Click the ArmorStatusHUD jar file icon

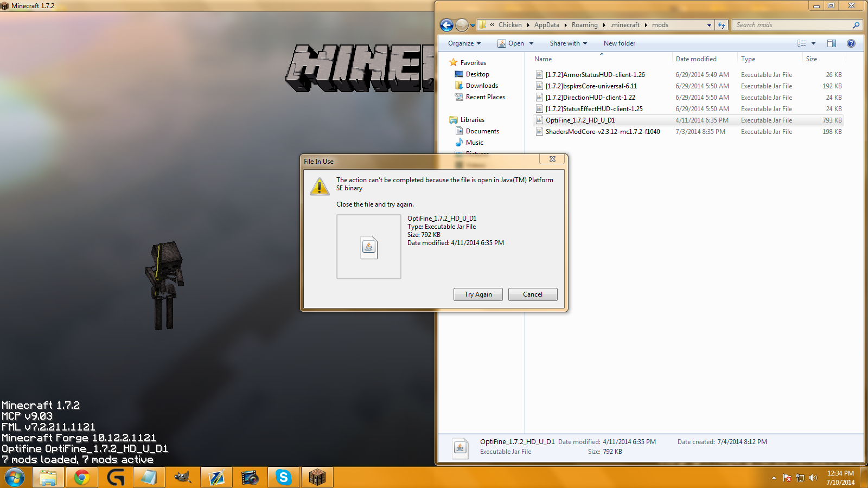pos(539,75)
